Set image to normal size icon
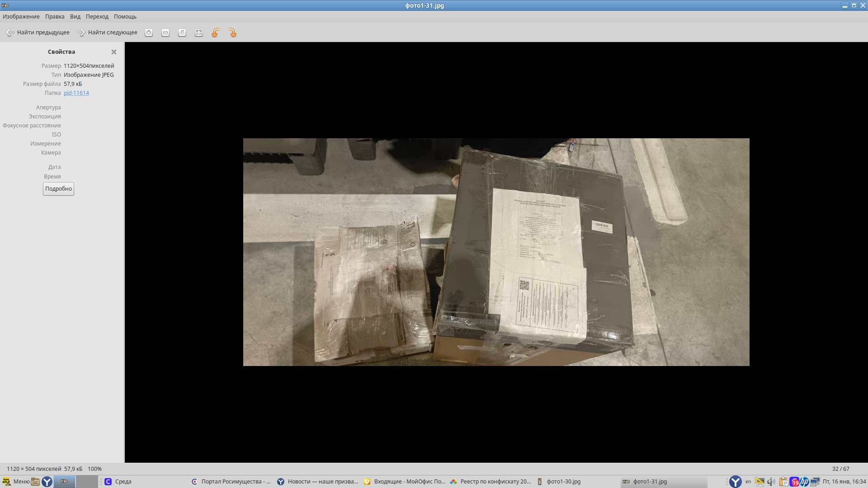 pyautogui.click(x=182, y=33)
